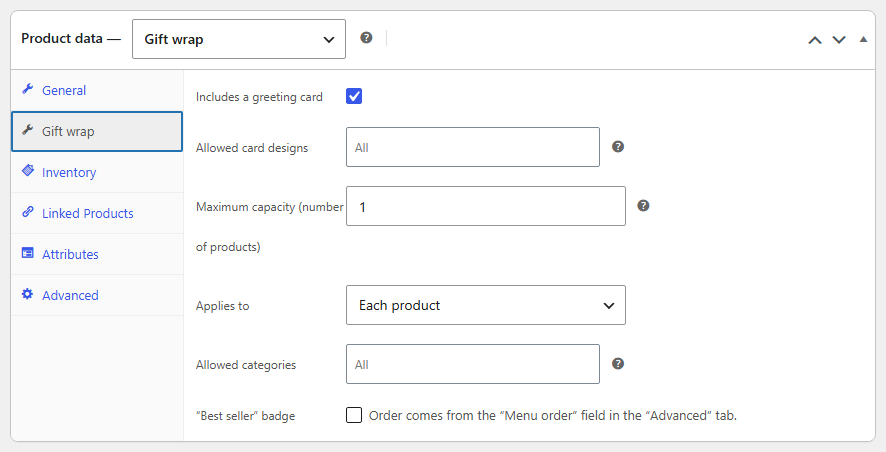Viewport: 886px width, 452px height.
Task: Open the Gift wrap product type dropdown
Action: 238,39
